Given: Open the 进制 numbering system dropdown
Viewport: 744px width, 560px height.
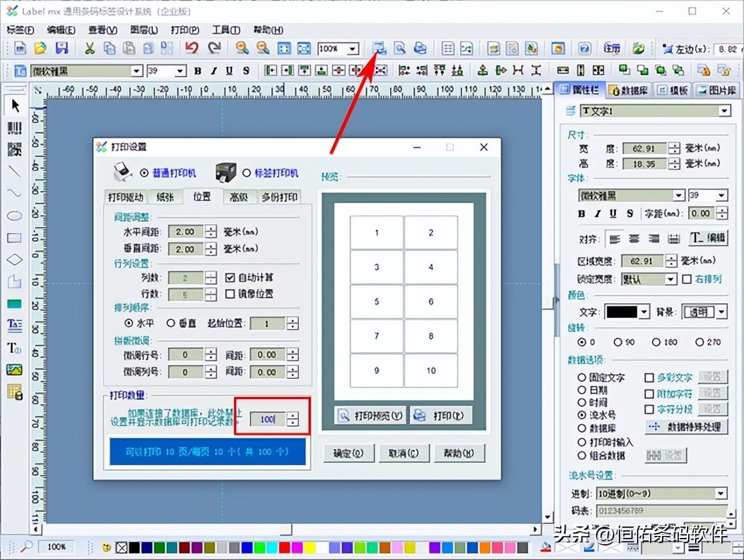Looking at the screenshot, I should pos(721,494).
